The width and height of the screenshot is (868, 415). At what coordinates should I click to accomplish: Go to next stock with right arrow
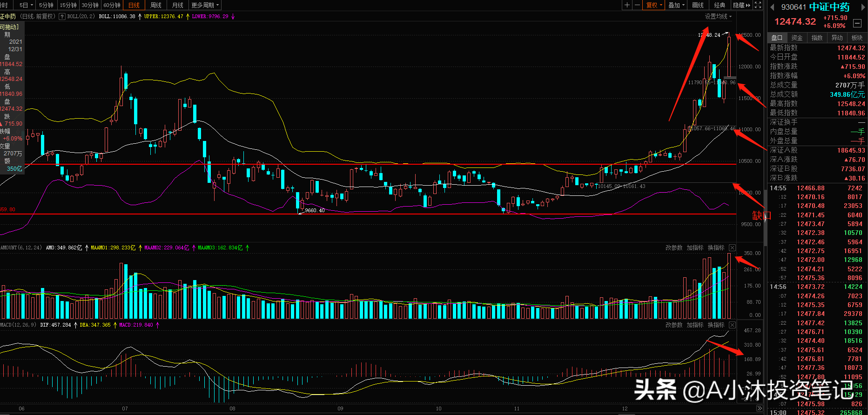pos(863,7)
